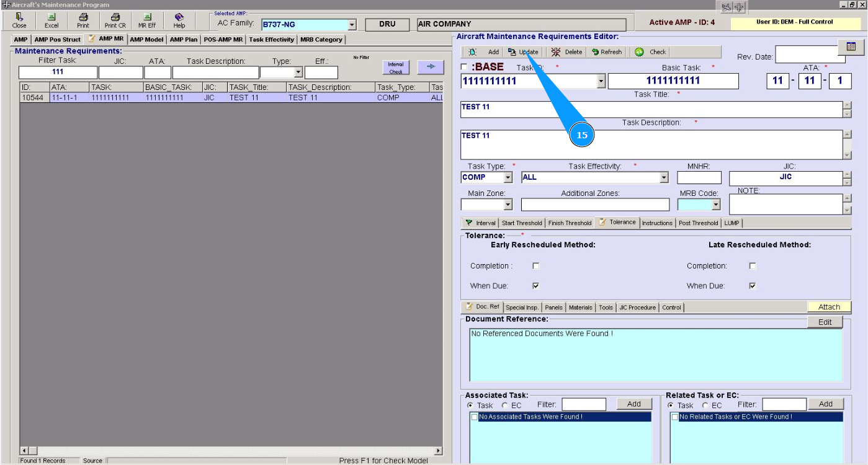Open the Finish Threshold tab
868x465 pixels.
570,223
